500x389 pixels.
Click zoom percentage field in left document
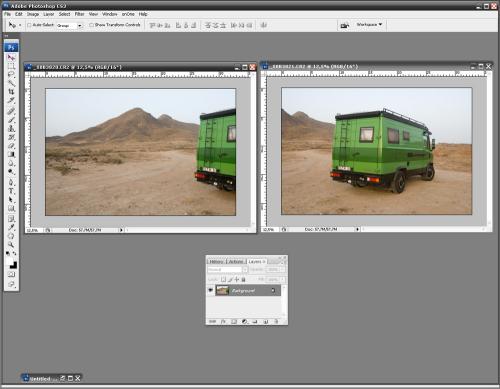coord(34,230)
